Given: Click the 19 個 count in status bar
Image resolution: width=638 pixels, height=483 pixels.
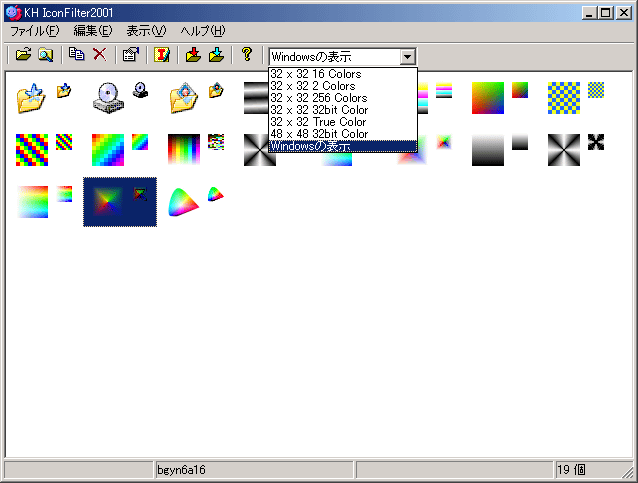Looking at the screenshot, I should tap(571, 470).
